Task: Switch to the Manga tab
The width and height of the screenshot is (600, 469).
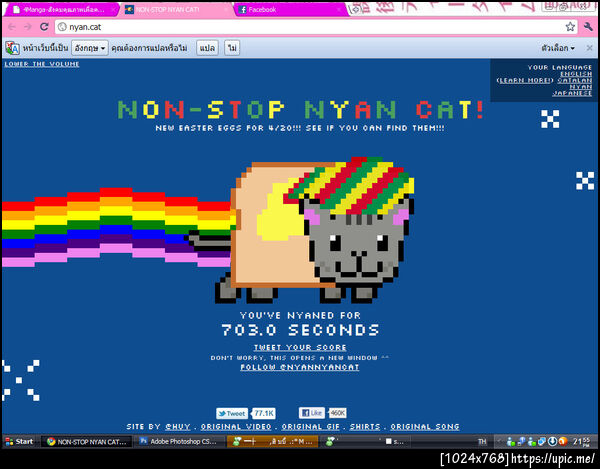Action: coord(61,10)
